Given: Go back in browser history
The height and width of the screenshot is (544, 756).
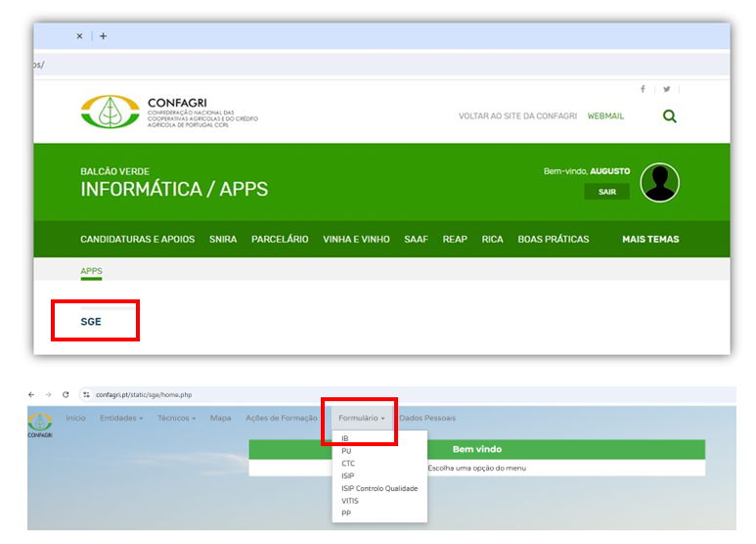Looking at the screenshot, I should pos(31,394).
